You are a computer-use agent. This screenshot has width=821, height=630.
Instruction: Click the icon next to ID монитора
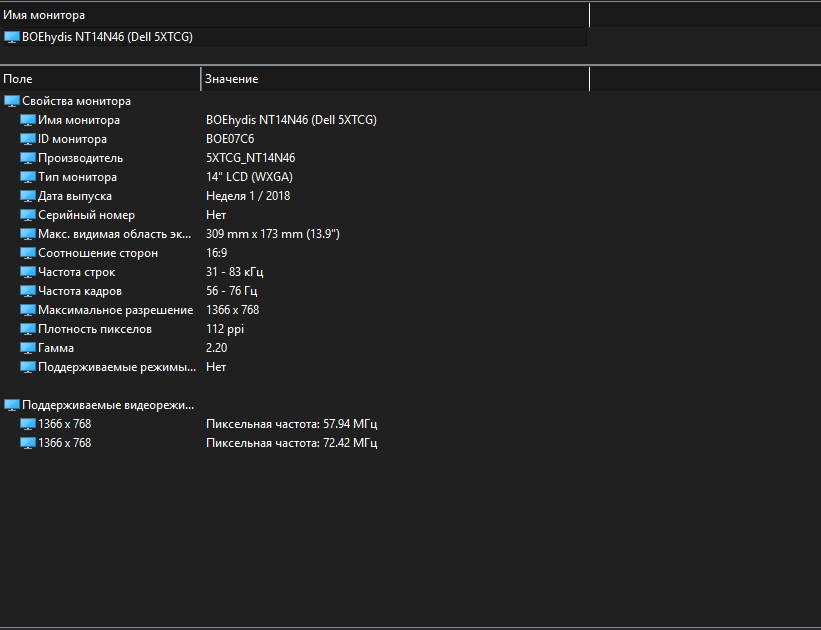(x=28, y=139)
